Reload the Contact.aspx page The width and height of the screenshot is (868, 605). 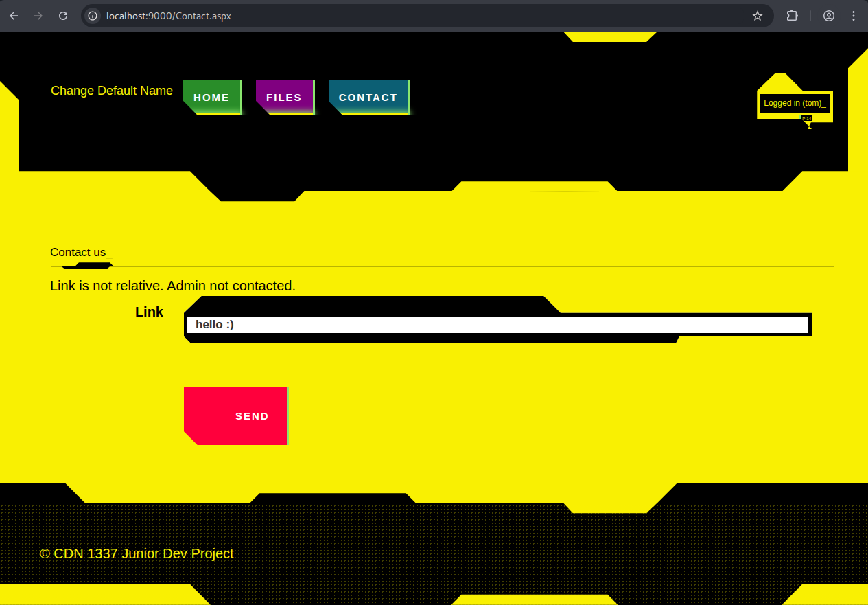tap(63, 16)
